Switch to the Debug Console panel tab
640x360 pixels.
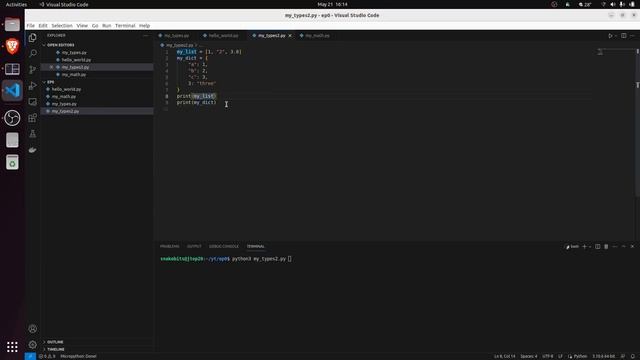point(224,247)
